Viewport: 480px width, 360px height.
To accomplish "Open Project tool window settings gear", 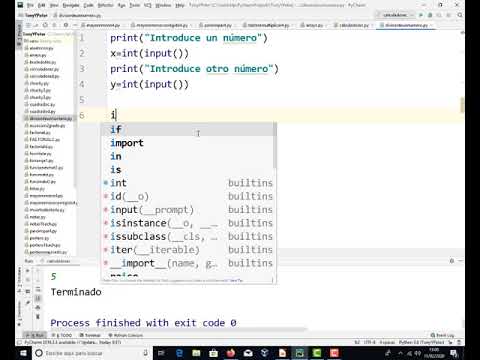I will 66,25.
